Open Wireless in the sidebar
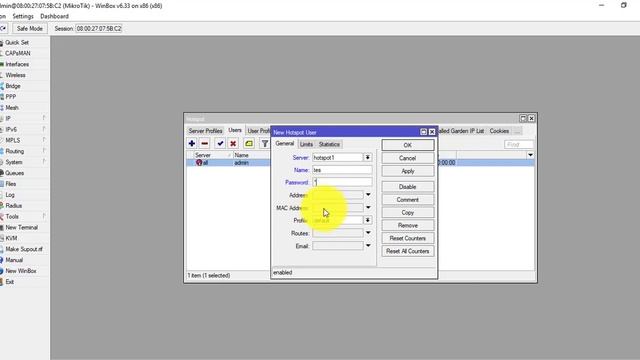This screenshot has width=640, height=360. pyautogui.click(x=16, y=75)
